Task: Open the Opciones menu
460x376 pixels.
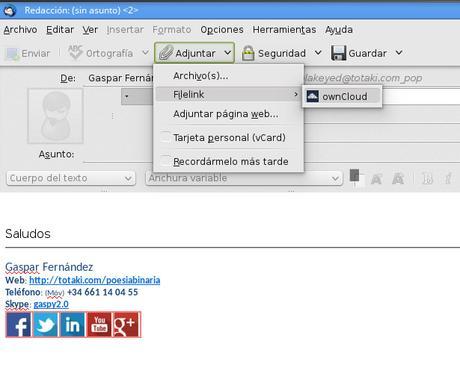Action: pyautogui.click(x=222, y=30)
